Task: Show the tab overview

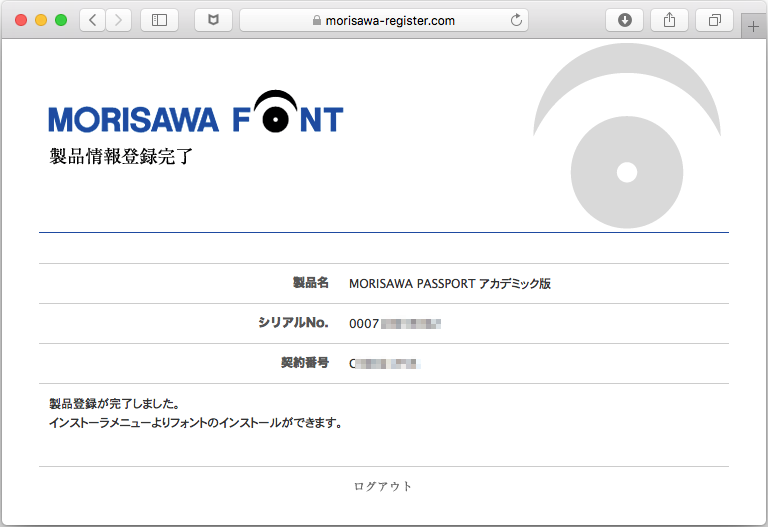Action: [714, 20]
